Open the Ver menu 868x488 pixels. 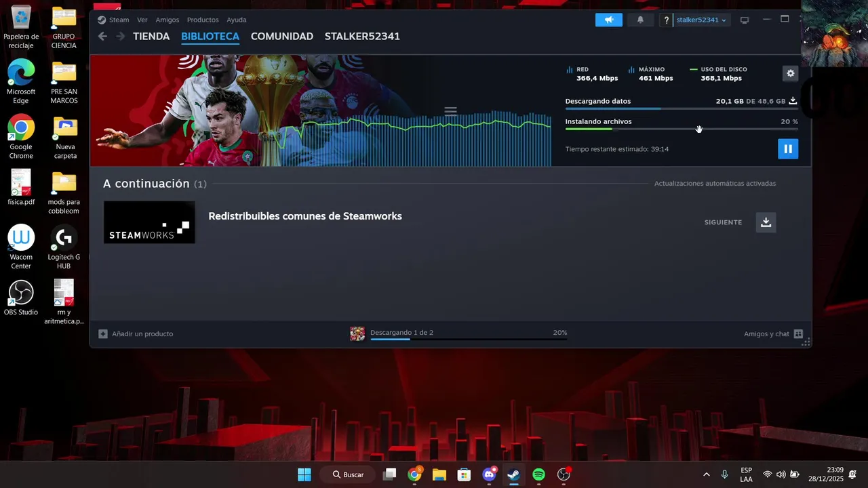142,20
